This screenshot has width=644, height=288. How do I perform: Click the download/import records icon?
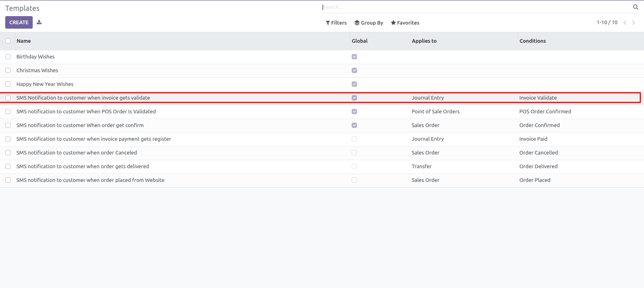[x=39, y=22]
